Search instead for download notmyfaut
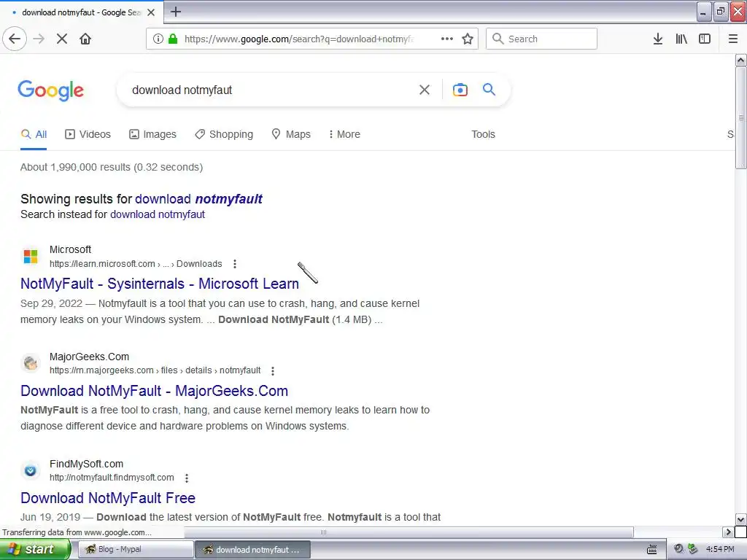The image size is (747, 560). click(158, 214)
